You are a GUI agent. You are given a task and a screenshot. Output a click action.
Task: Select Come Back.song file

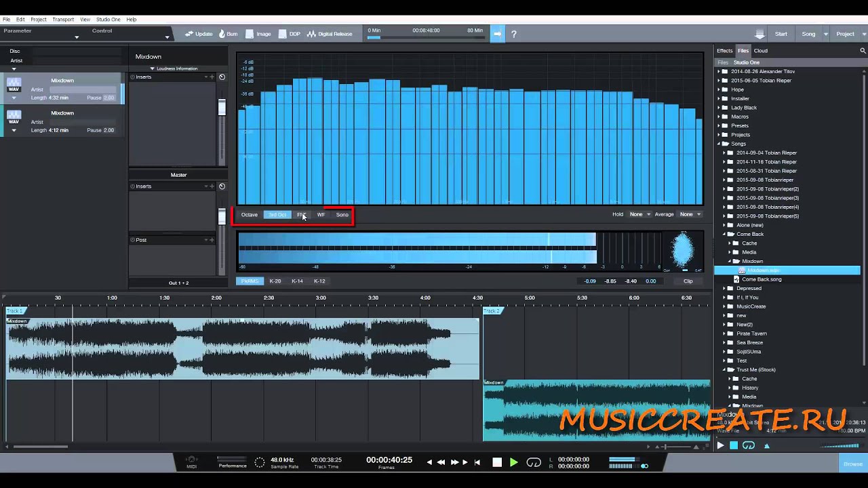coord(762,279)
